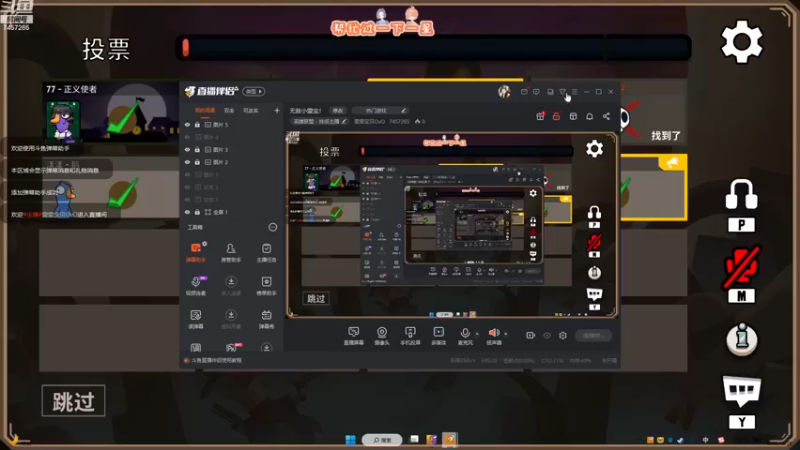Switch to the third scene tab
This screenshot has height=450, width=800.
pos(251,110)
